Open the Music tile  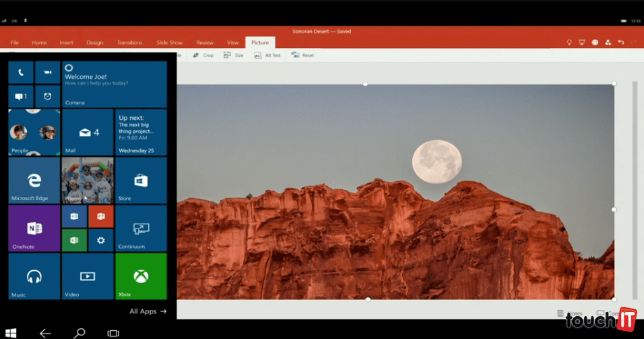point(34,276)
